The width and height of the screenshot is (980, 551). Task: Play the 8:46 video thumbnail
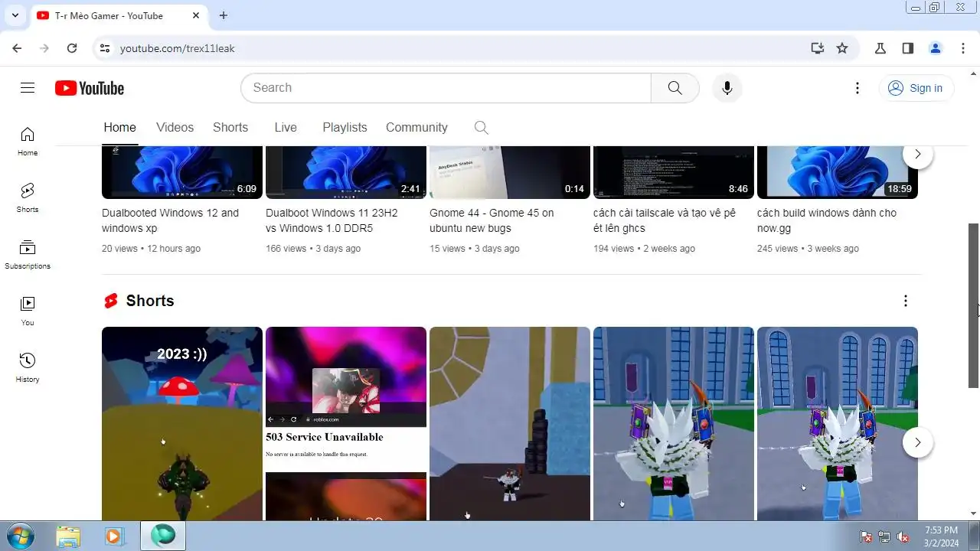674,172
